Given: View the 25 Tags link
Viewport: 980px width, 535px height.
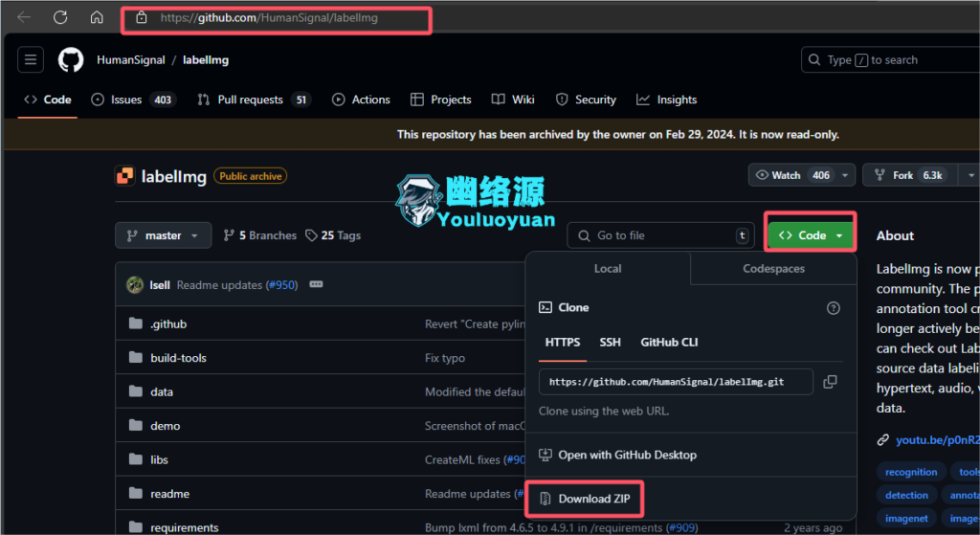Looking at the screenshot, I should click(x=333, y=235).
